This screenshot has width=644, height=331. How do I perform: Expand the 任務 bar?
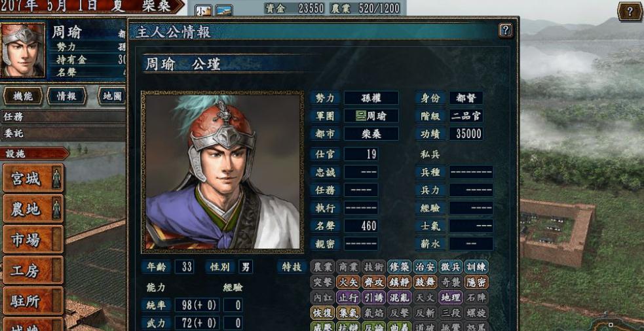[63, 116]
